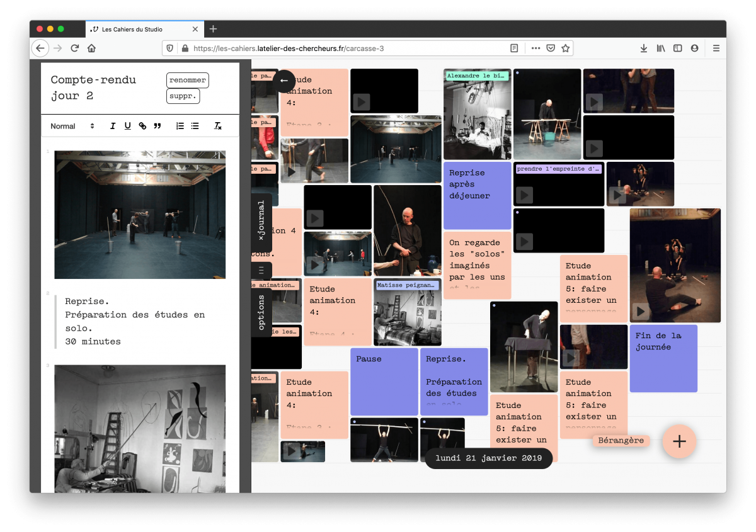Clear text formatting with the Tx icon
Screen dimensions: 756x532
point(218,126)
